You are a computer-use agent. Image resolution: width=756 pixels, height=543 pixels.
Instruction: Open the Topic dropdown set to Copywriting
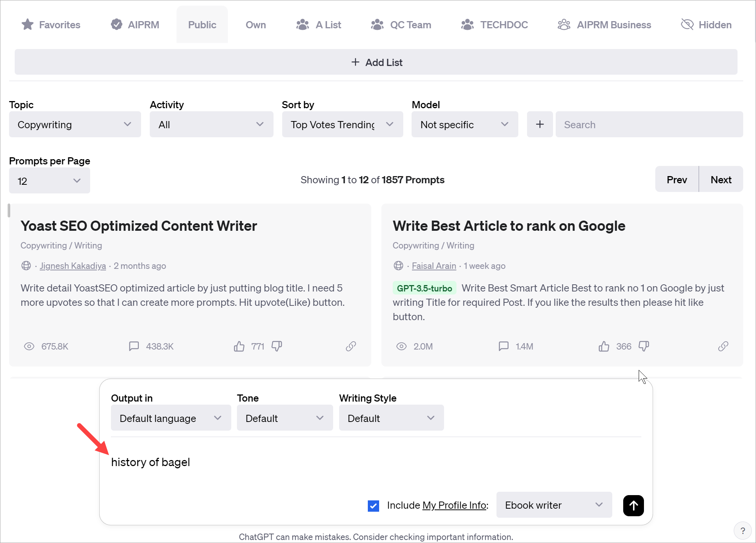tap(75, 124)
